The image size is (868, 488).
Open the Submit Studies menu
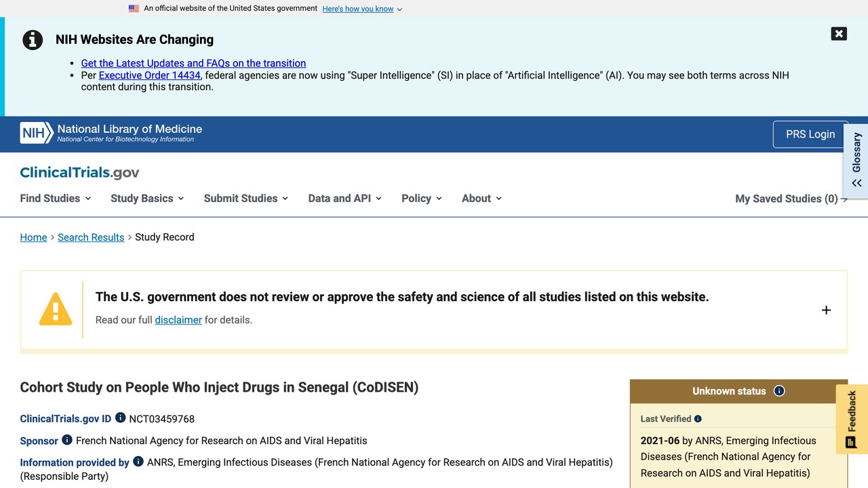pyautogui.click(x=246, y=199)
